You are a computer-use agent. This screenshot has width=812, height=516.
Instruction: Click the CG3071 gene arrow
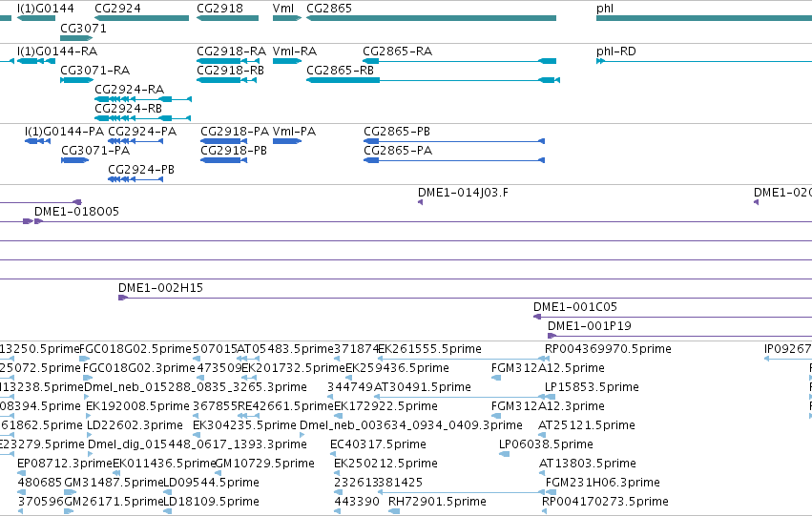(x=76, y=38)
